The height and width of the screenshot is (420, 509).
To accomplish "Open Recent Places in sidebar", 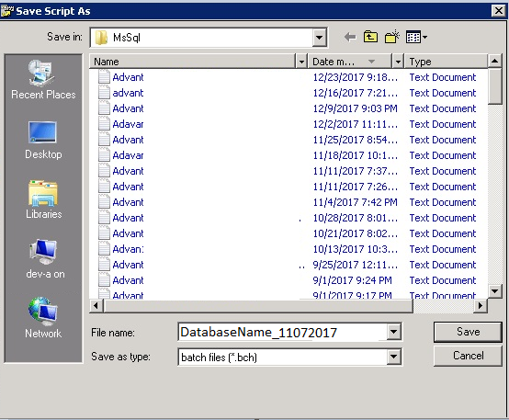I will click(x=43, y=80).
